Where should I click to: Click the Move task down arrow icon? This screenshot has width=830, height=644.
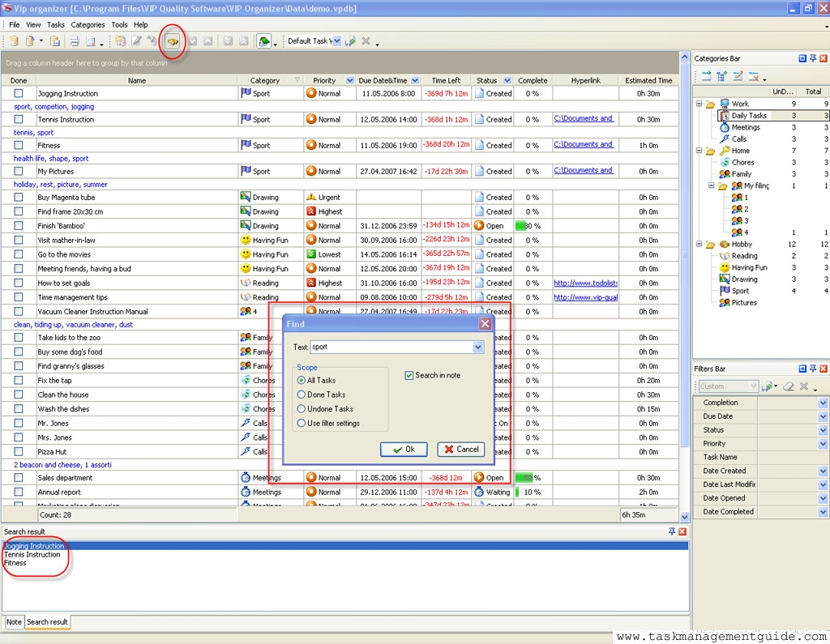pos(193,41)
